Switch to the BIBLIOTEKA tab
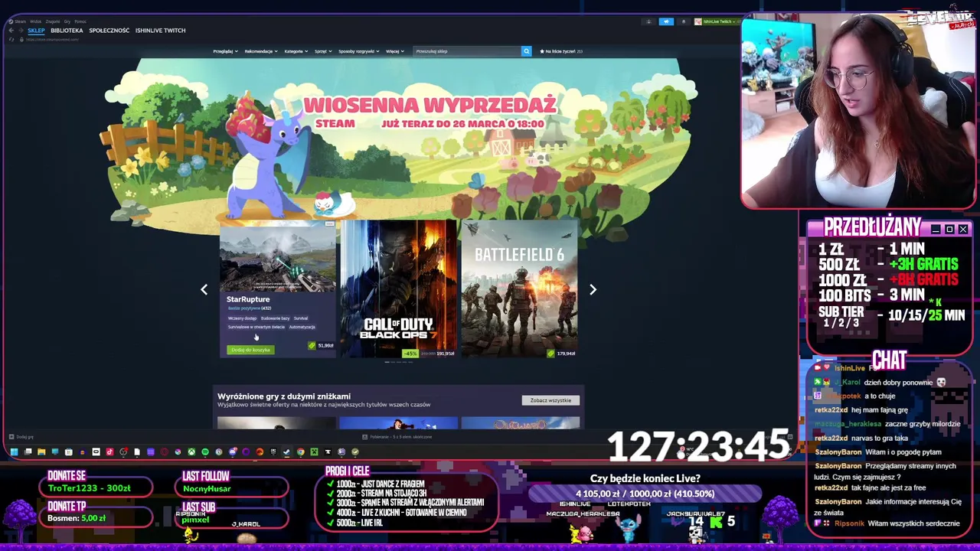Image resolution: width=980 pixels, height=551 pixels. pyautogui.click(x=67, y=31)
